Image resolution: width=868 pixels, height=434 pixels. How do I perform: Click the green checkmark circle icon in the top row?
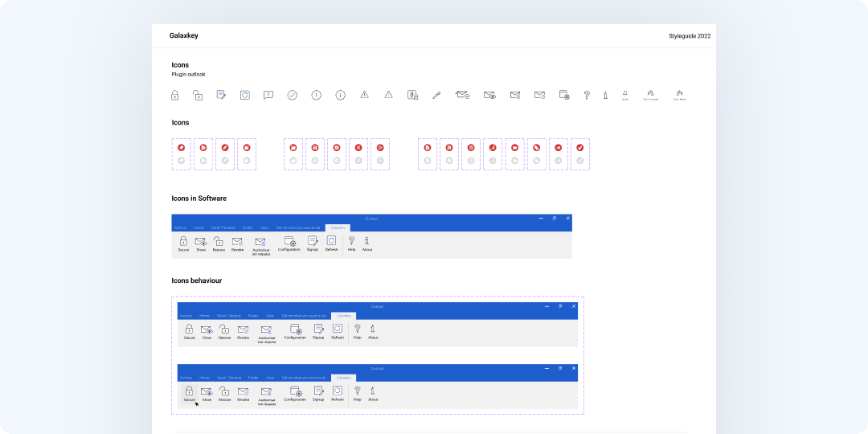tap(293, 95)
